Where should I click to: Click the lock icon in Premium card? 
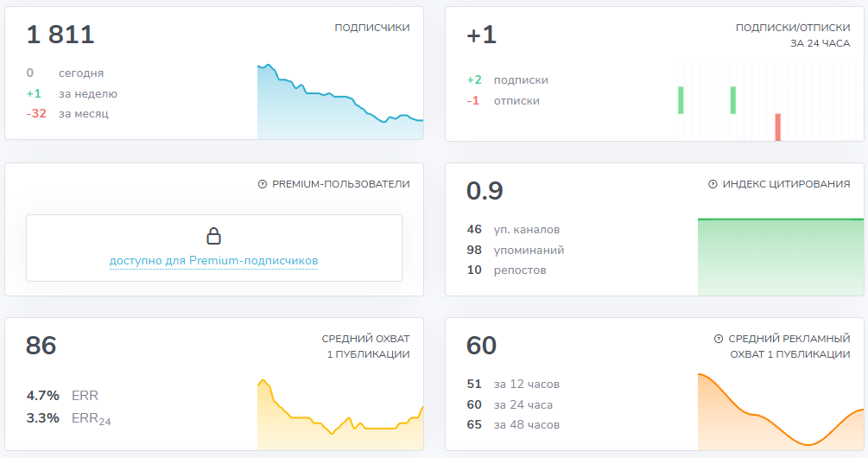(x=213, y=236)
